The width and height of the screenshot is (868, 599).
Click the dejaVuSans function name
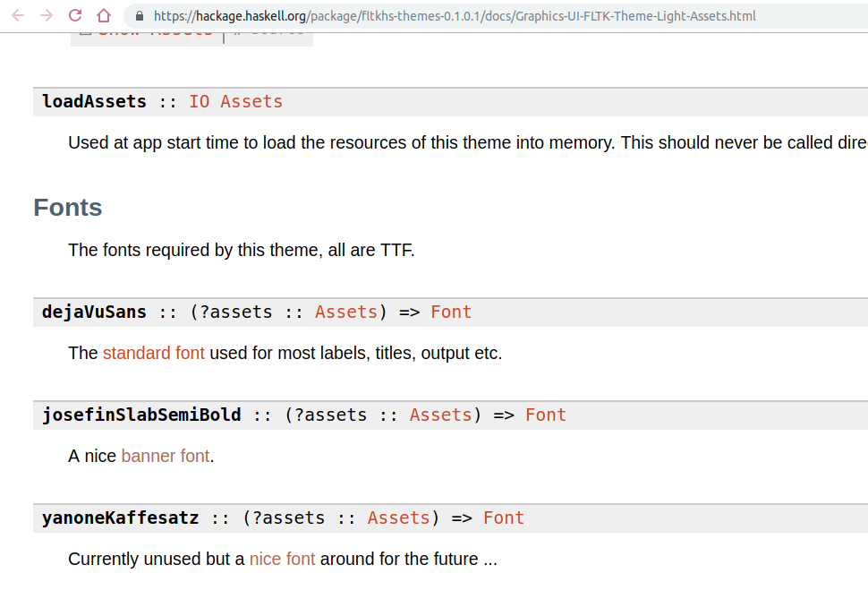pos(94,312)
